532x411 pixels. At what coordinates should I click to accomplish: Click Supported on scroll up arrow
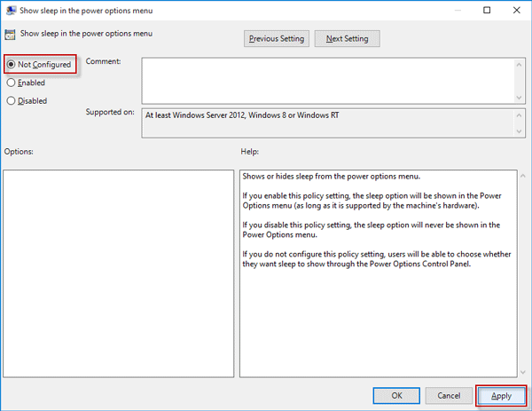coord(519,115)
